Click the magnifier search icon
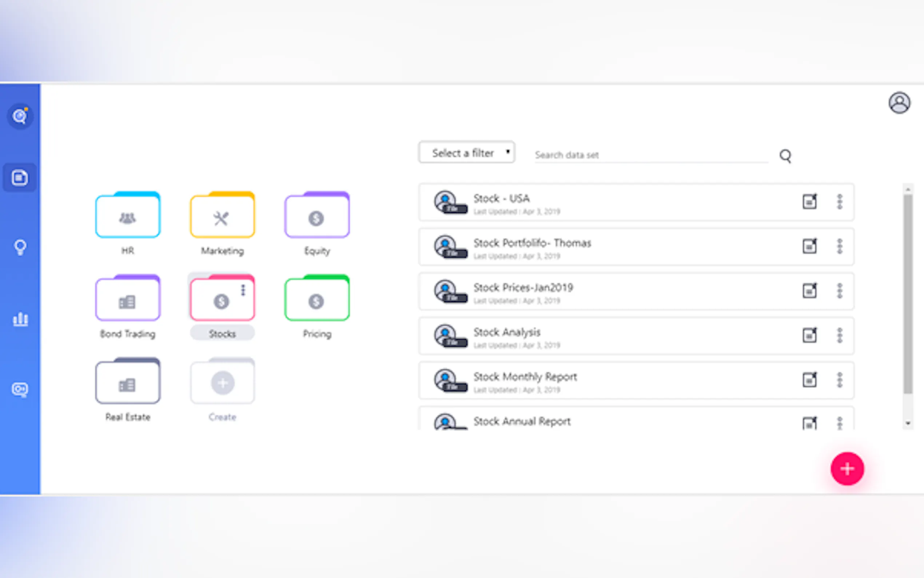Viewport: 924px width, 578px height. [785, 155]
